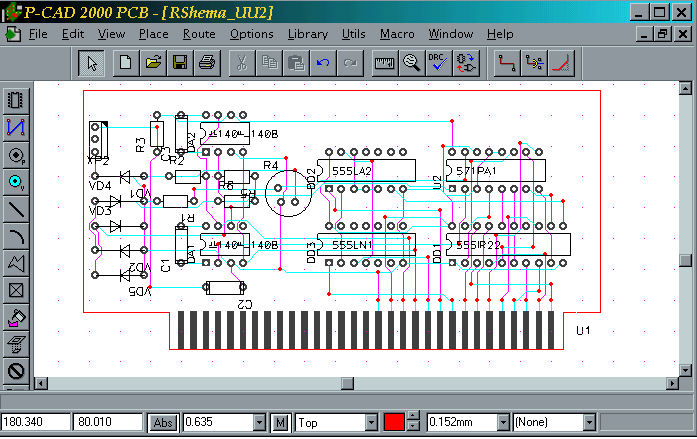The height and width of the screenshot is (439, 697).
Task: Select the interactive route tool
Action: (x=534, y=63)
